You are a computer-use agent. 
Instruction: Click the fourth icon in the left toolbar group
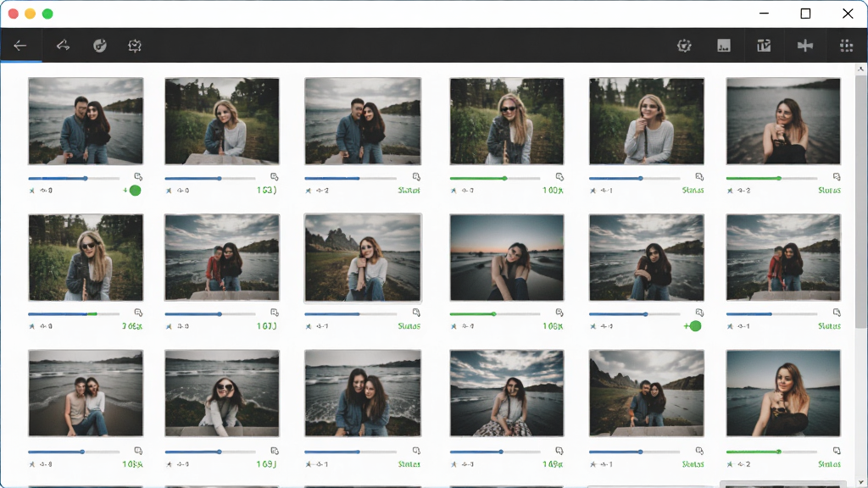click(135, 46)
